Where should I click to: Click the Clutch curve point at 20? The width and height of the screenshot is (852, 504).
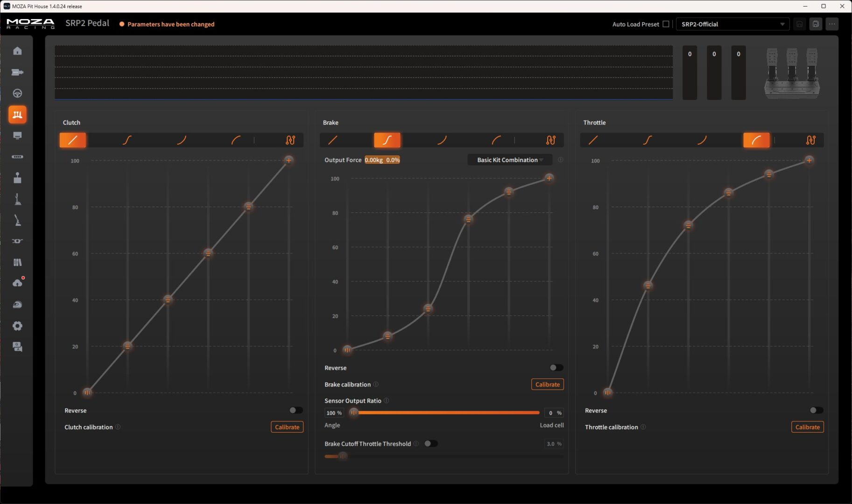[127, 346]
